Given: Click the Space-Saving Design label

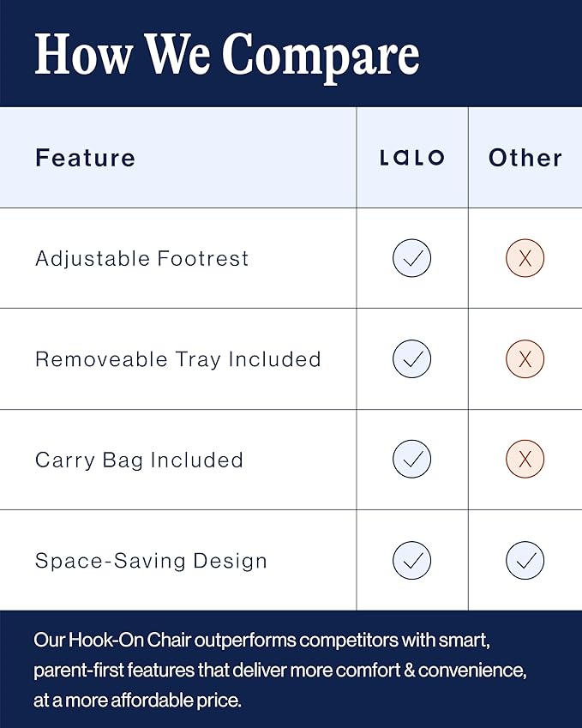Looking at the screenshot, I should tap(152, 562).
